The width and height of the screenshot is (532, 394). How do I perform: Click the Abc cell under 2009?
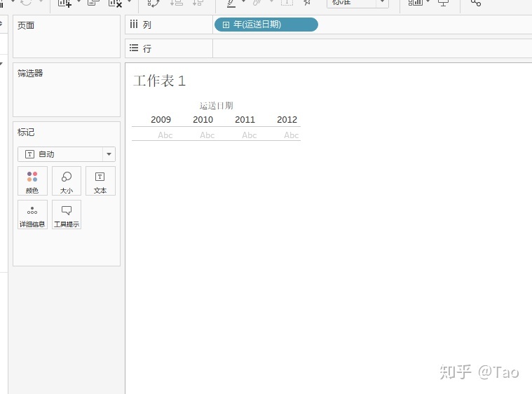tap(165, 135)
